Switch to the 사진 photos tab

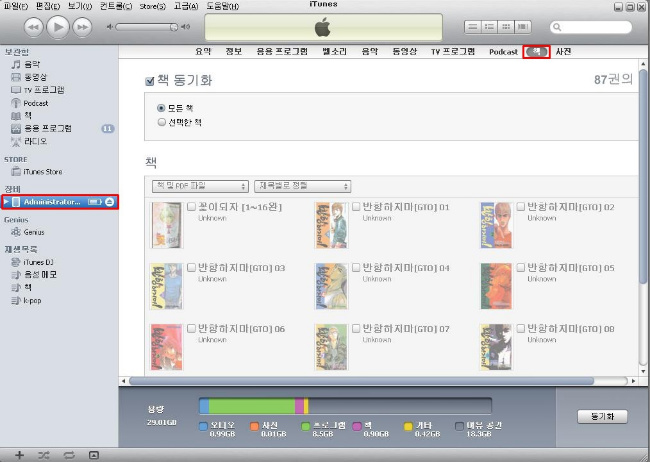point(563,52)
